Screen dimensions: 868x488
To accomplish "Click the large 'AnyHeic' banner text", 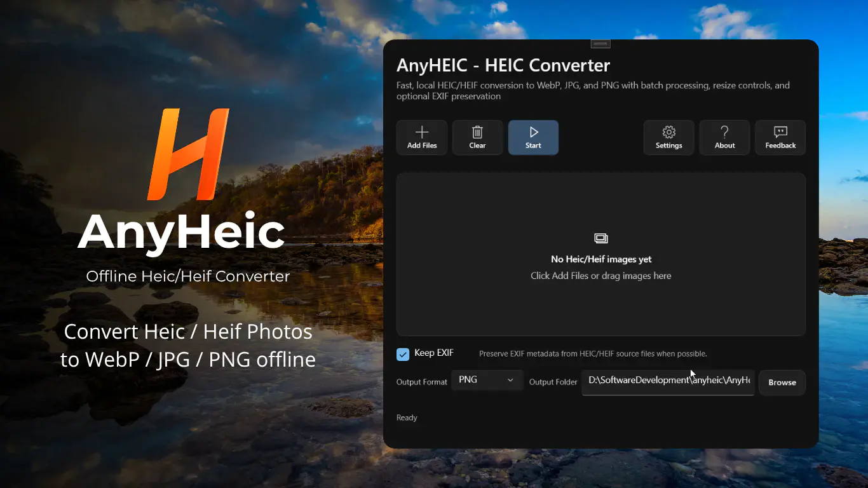I will (181, 234).
